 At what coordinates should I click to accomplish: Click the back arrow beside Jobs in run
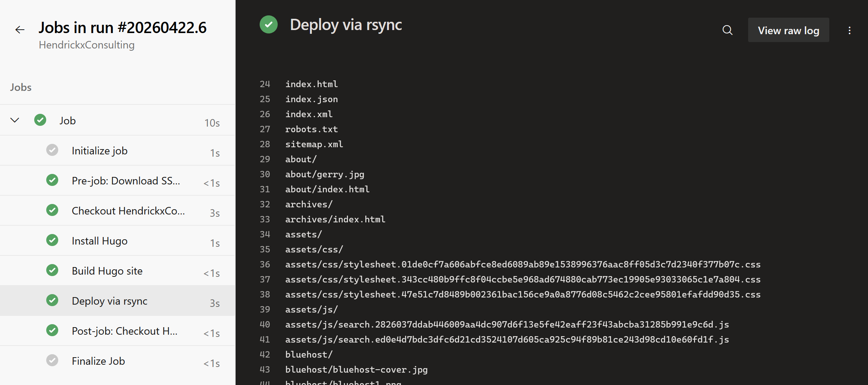click(x=20, y=30)
